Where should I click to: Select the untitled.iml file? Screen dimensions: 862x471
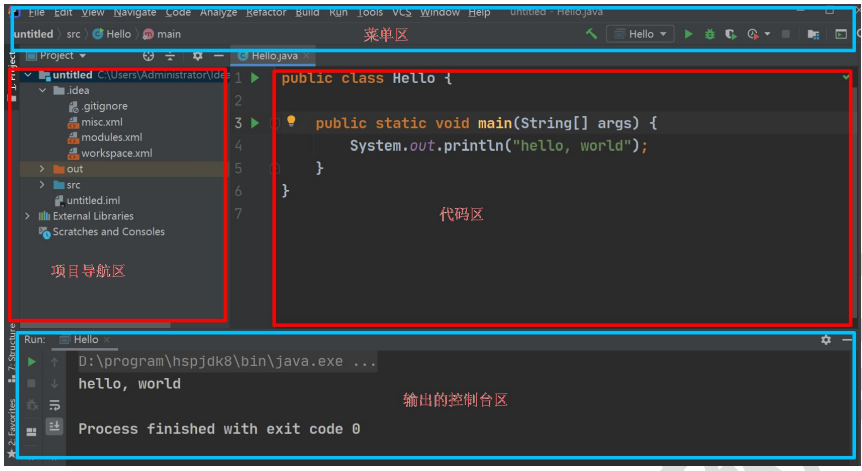pyautogui.click(x=87, y=201)
